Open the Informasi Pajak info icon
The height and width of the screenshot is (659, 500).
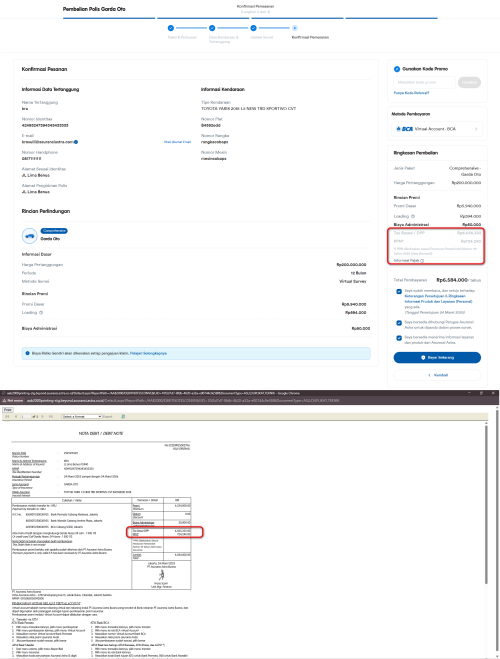(422, 261)
